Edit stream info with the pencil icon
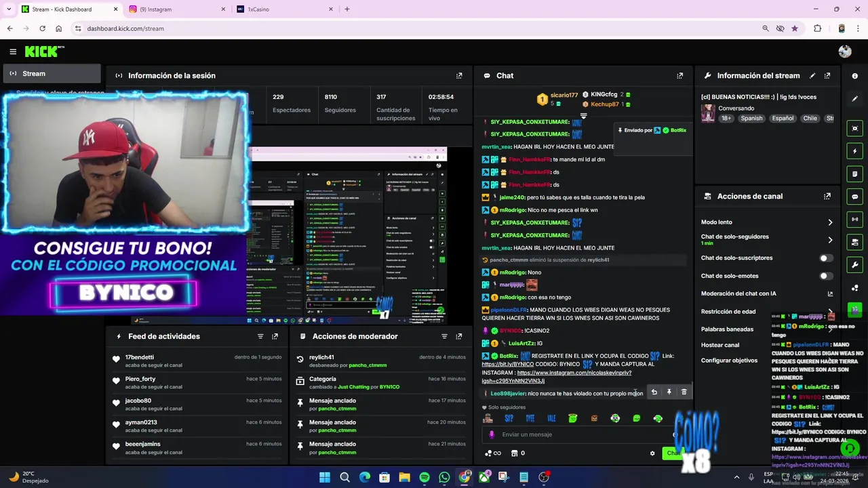This screenshot has height=488, width=868. (x=812, y=76)
